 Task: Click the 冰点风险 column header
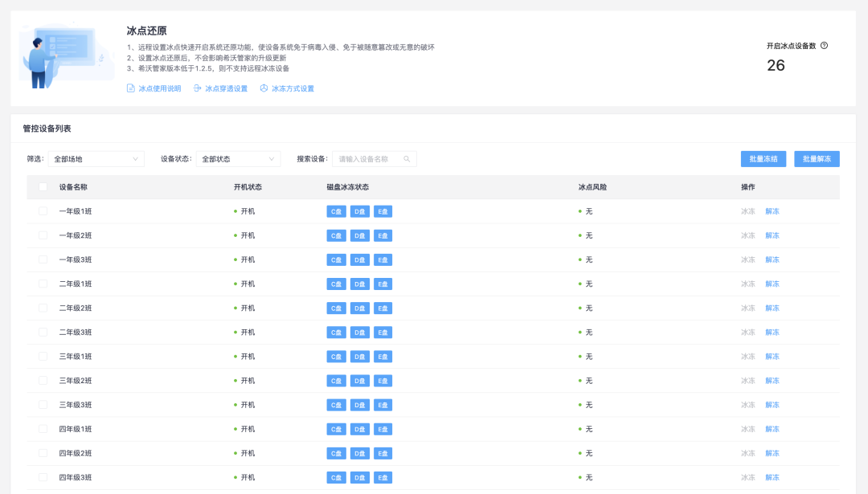[592, 187]
